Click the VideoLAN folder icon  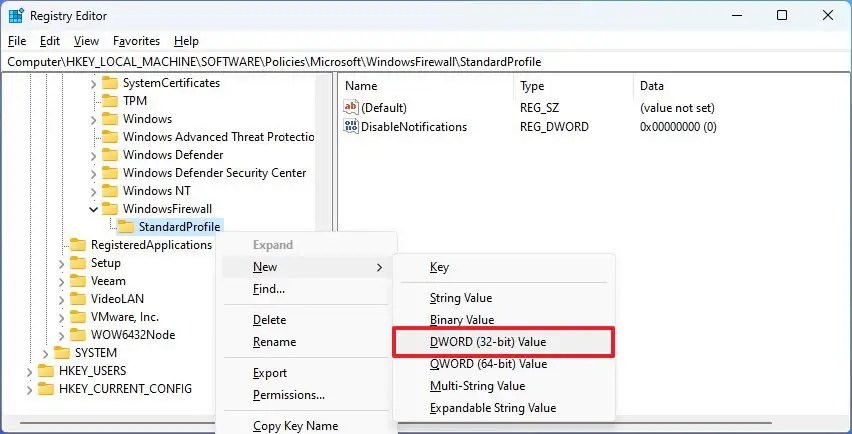click(78, 299)
